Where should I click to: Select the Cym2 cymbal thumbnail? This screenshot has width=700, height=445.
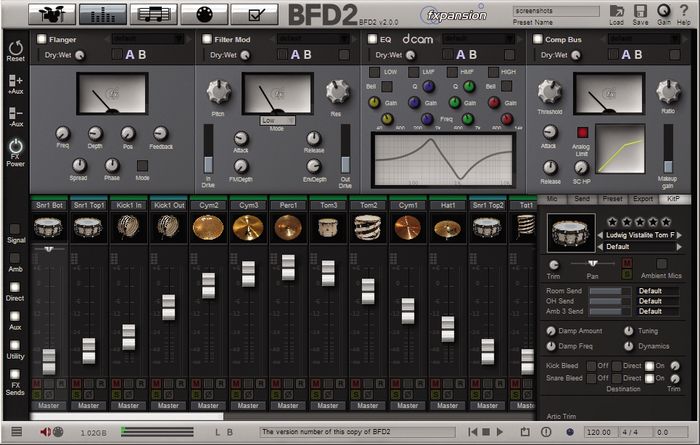tap(209, 228)
